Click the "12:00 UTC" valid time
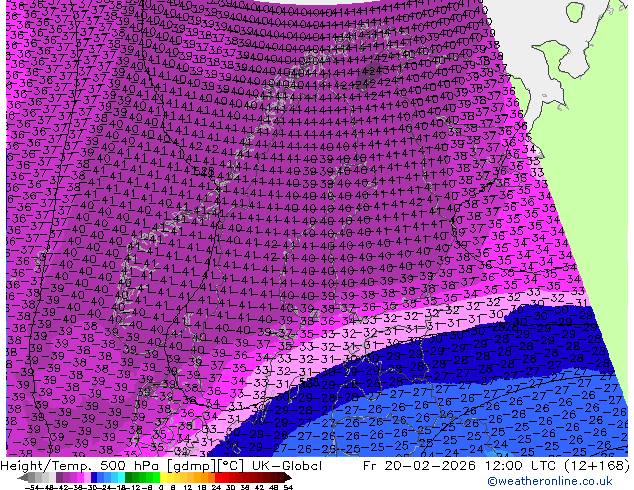The image size is (634, 490). pos(519,466)
